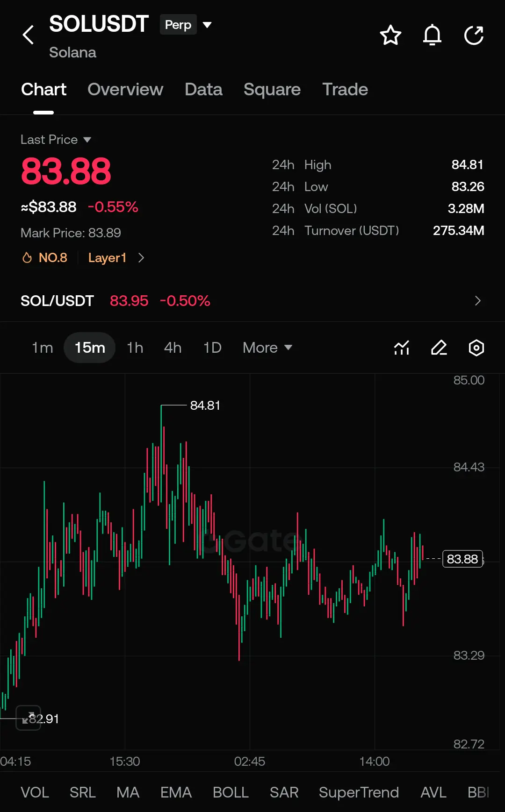Open the Layer1 tag link
Image resolution: width=505 pixels, height=812 pixels.
click(107, 258)
